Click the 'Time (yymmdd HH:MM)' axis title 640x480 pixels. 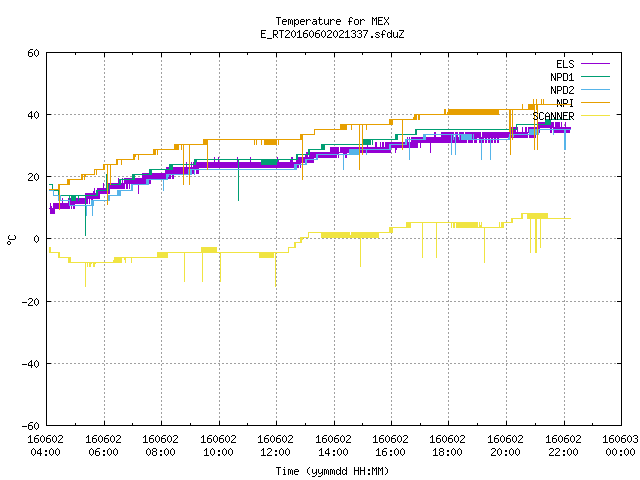(332, 471)
